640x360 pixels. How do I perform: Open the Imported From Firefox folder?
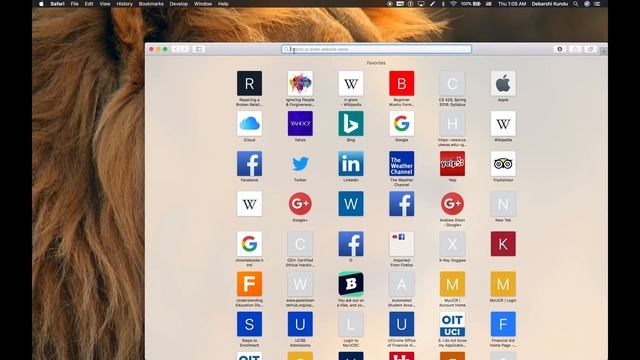401,244
